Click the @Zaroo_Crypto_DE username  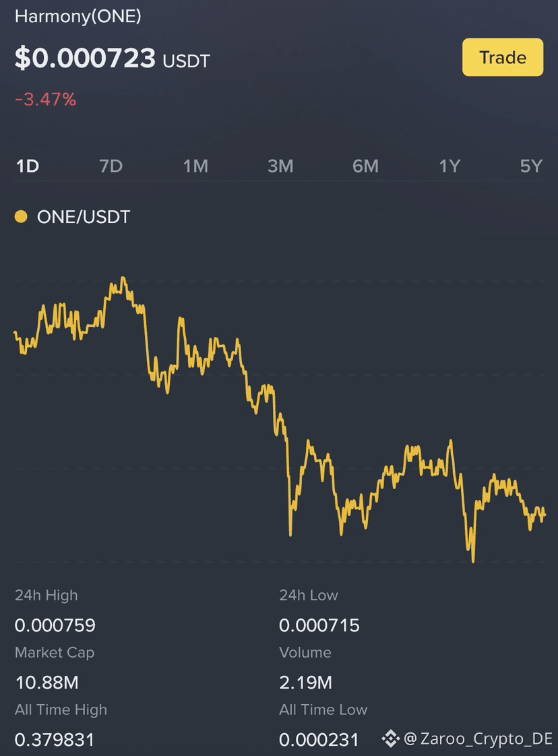pos(478,738)
